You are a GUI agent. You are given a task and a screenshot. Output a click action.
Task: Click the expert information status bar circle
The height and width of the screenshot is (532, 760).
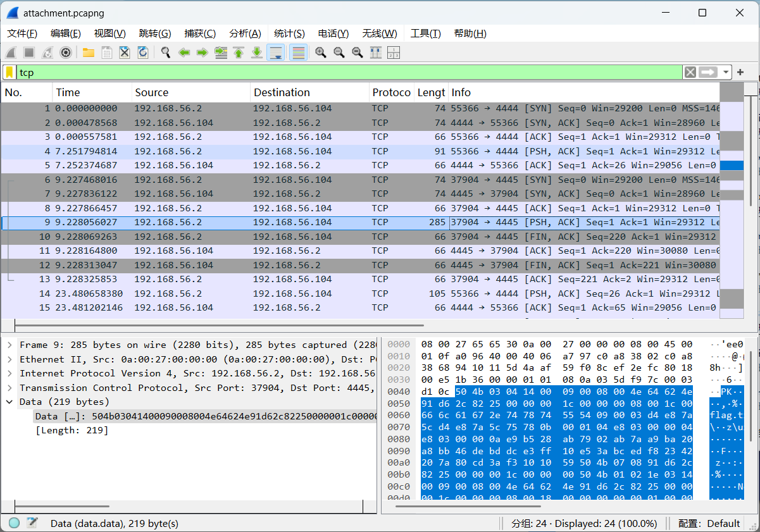pyautogui.click(x=14, y=523)
